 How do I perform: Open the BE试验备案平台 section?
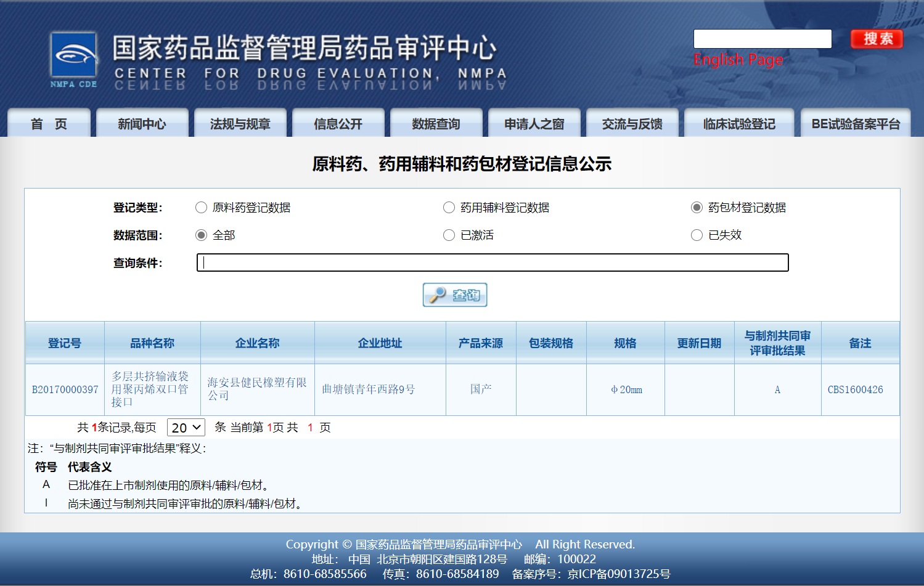coord(855,124)
